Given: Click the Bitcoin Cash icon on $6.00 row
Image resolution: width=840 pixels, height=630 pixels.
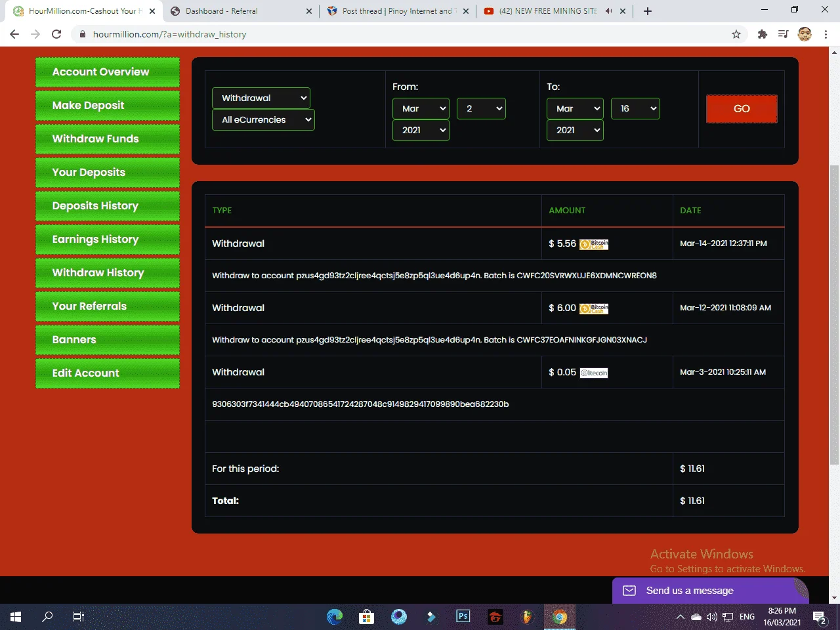Looking at the screenshot, I should pos(594,308).
